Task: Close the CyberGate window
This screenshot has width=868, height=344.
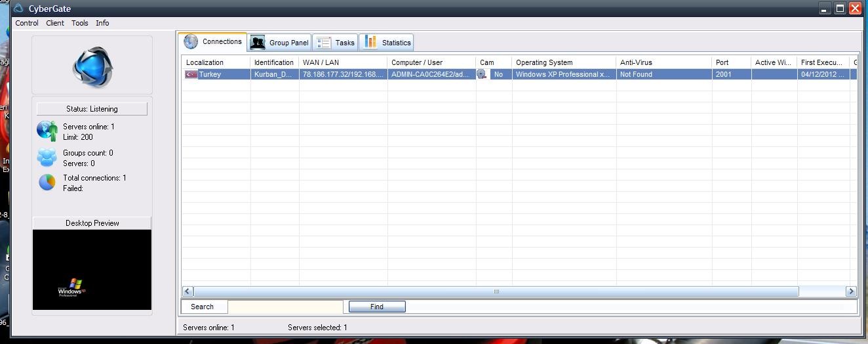Action: (855, 9)
